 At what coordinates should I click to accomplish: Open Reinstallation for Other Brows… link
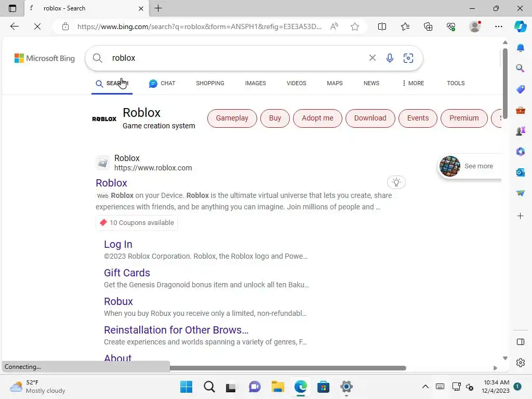[x=176, y=330]
